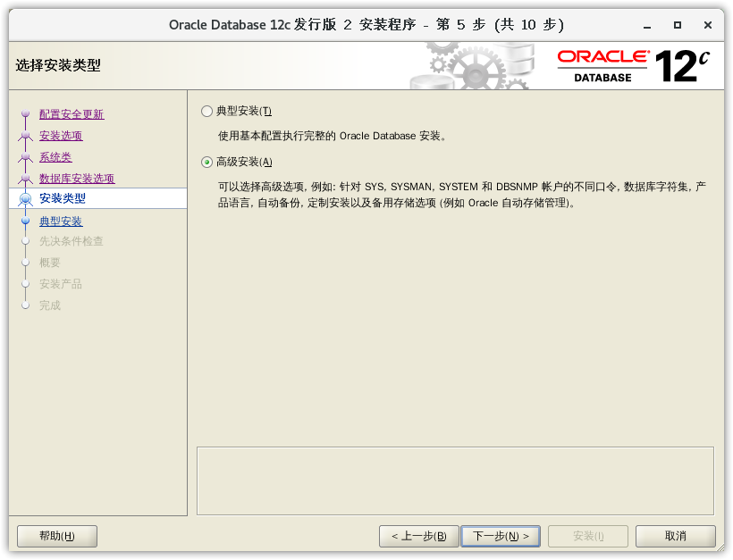Click the step marker icon beside 数据库安装选项

point(25,179)
